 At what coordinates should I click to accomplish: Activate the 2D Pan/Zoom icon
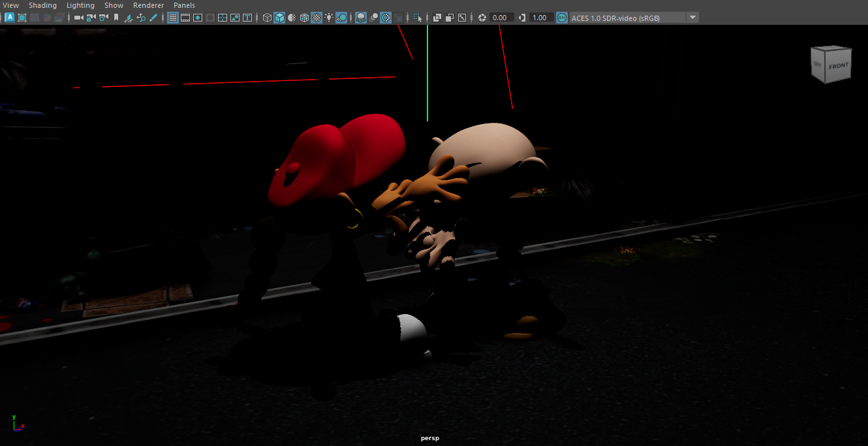(x=141, y=18)
